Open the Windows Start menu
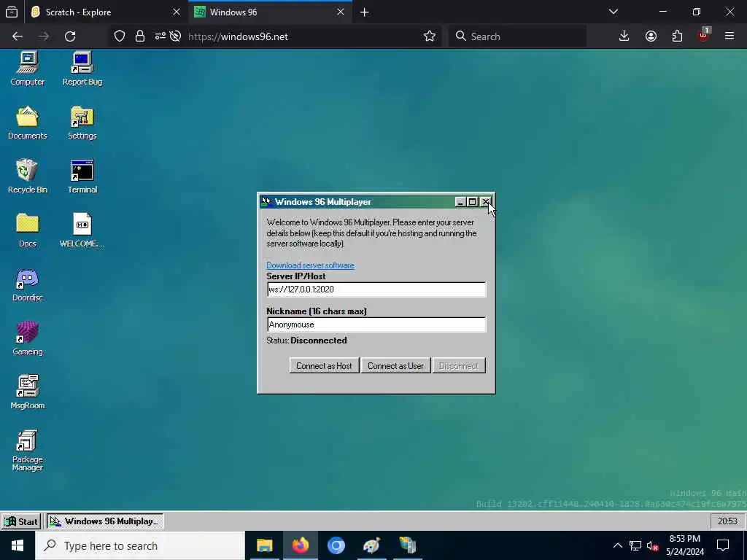The height and width of the screenshot is (560, 747). (x=18, y=545)
